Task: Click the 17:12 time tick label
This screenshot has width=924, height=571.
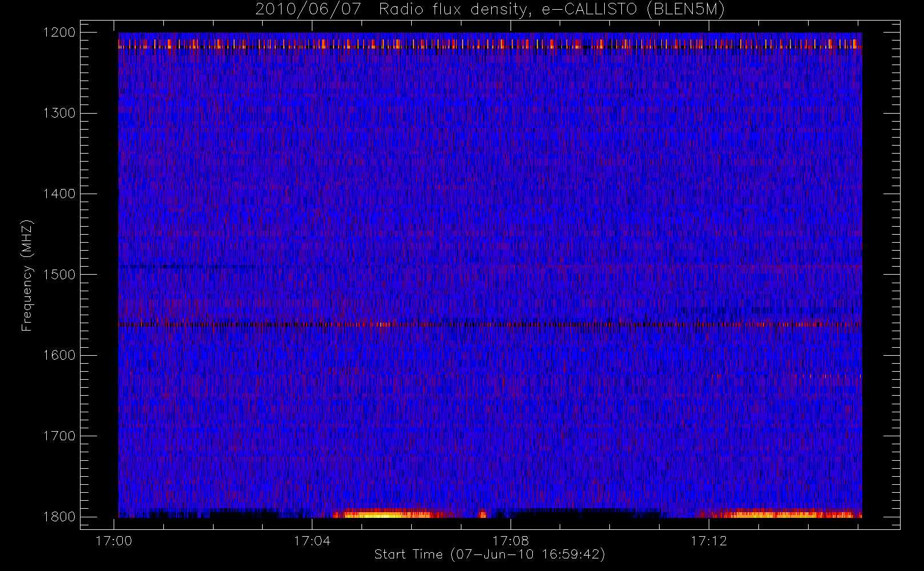Action: pos(709,541)
